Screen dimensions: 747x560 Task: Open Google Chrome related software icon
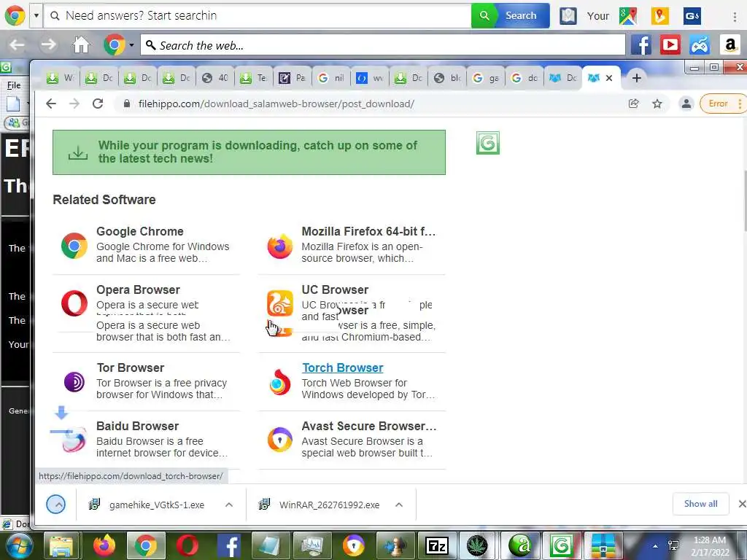pos(74,246)
